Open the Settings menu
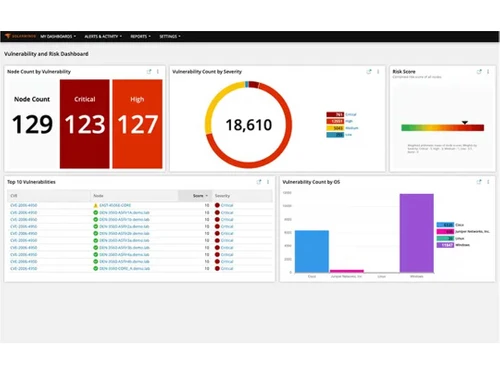Screen dimensions: 500x375 [x=170, y=36]
